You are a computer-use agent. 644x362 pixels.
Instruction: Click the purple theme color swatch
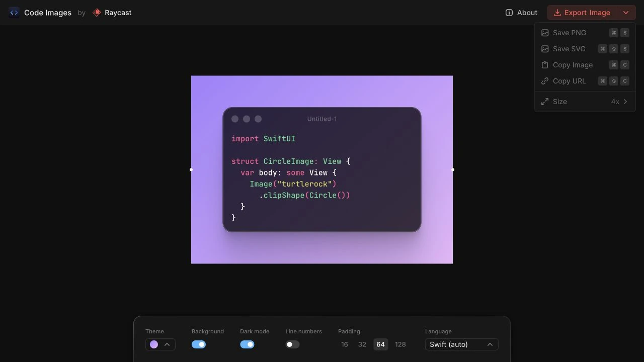click(154, 344)
